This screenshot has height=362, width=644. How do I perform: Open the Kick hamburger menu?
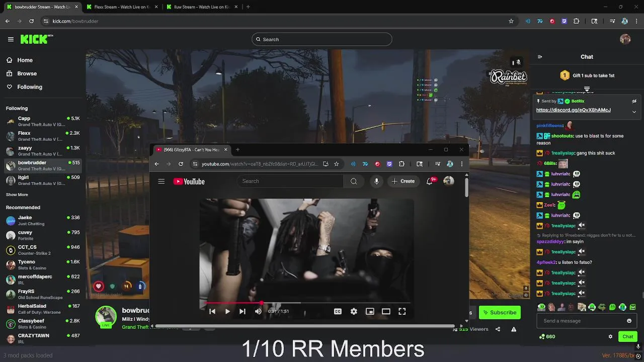[11, 39]
